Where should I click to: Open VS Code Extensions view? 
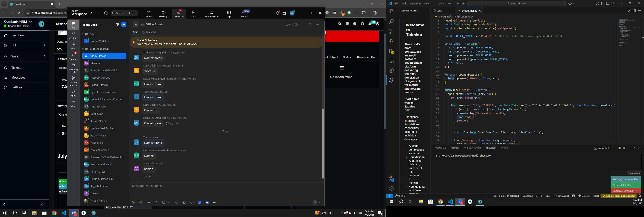[x=391, y=51]
